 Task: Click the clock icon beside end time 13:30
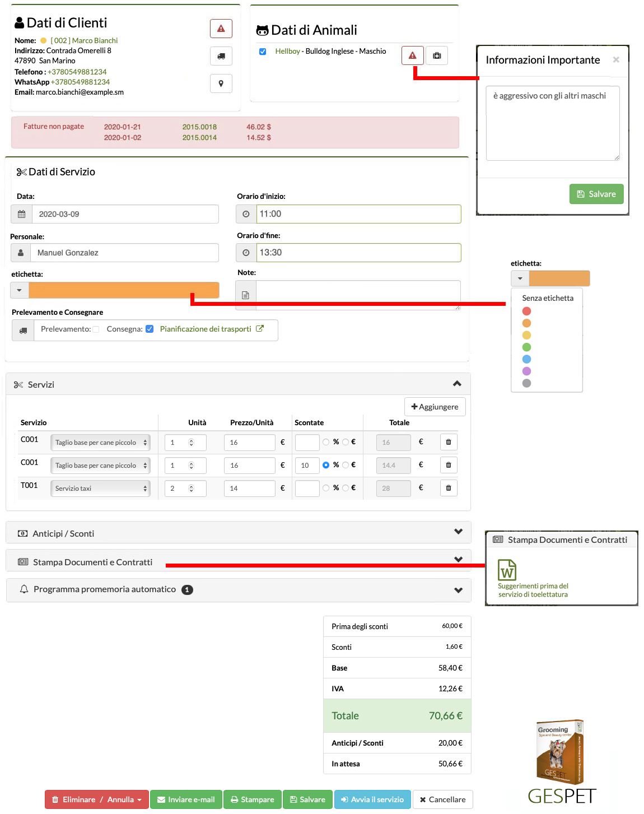[x=246, y=253]
